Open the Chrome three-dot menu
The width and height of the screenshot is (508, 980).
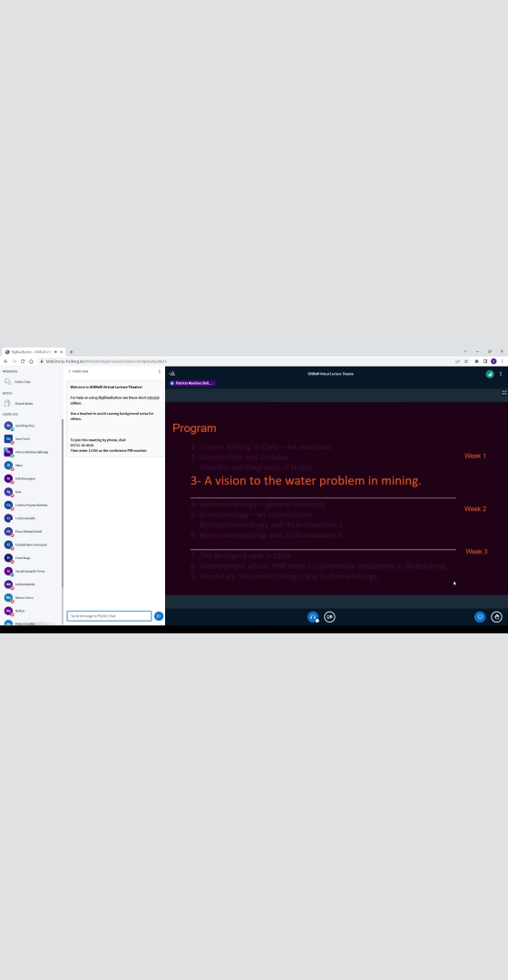click(502, 361)
